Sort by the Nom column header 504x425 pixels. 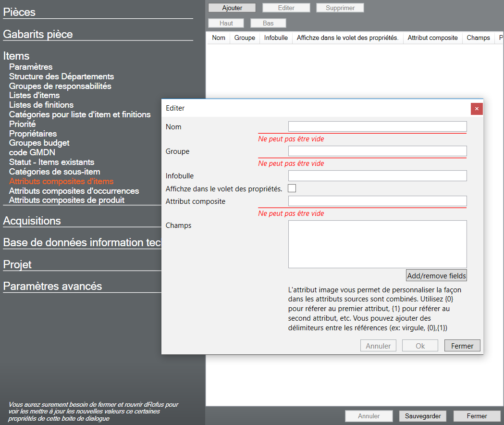pos(219,37)
